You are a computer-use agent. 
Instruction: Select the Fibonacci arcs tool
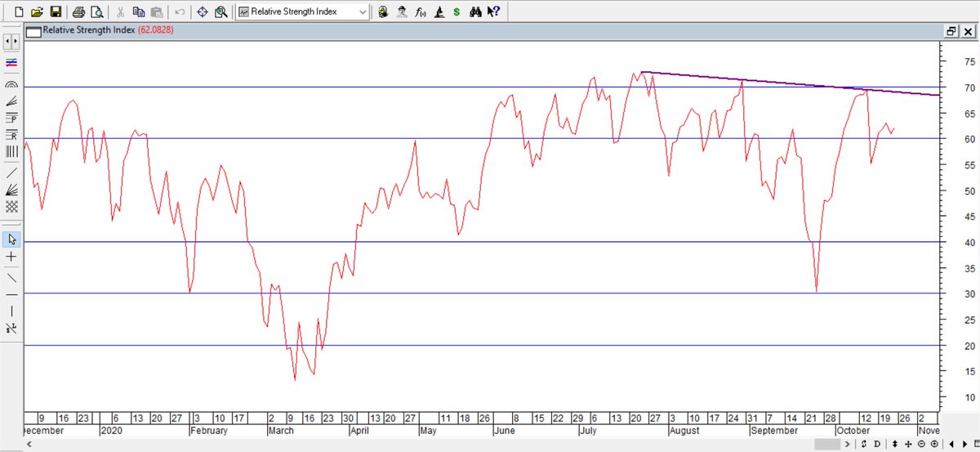coord(11,84)
